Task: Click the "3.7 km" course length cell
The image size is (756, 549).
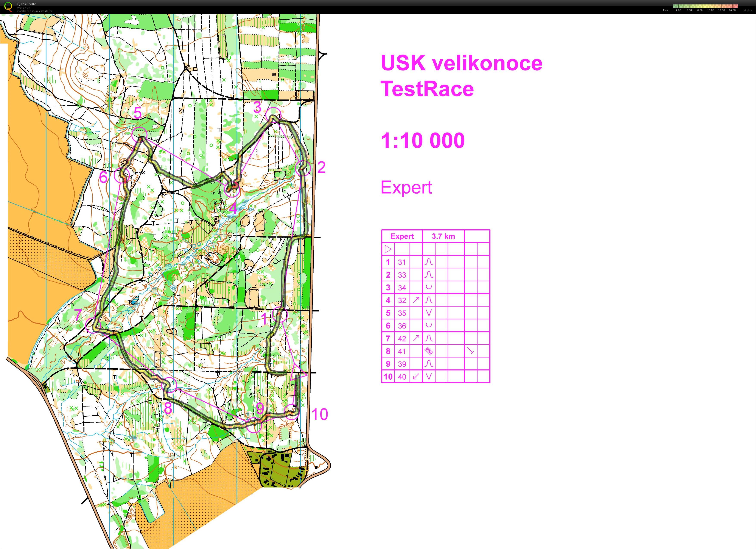Action: coord(443,236)
